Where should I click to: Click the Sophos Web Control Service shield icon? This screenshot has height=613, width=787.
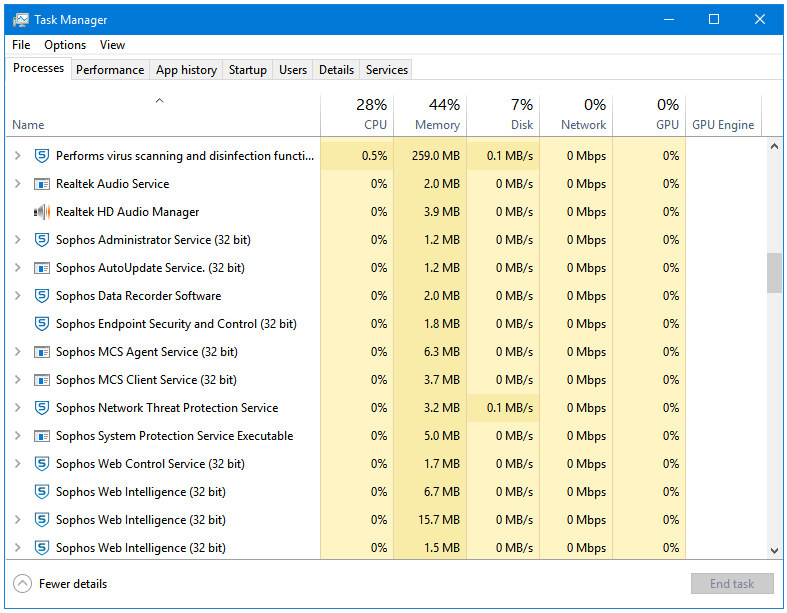click(42, 464)
